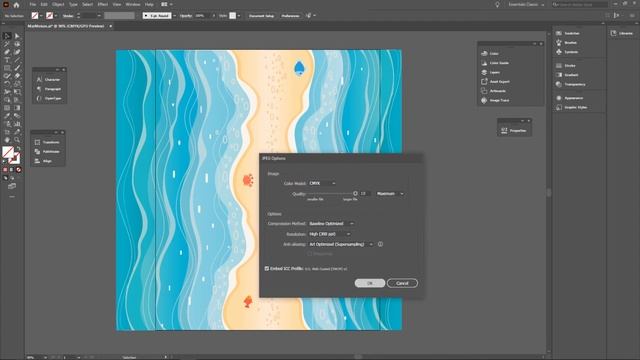Click the stroke color swatch in control bar
The image size is (640, 360).
(49, 16)
